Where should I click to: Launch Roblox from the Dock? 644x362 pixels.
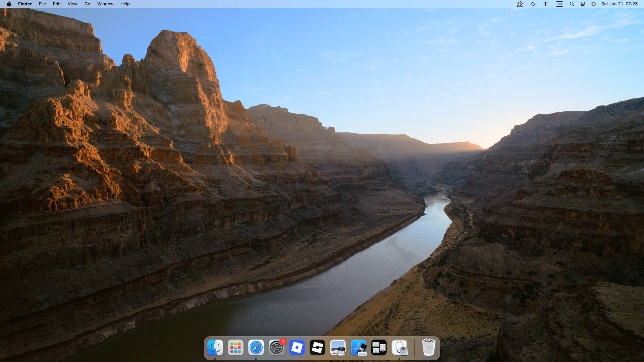[x=297, y=348]
